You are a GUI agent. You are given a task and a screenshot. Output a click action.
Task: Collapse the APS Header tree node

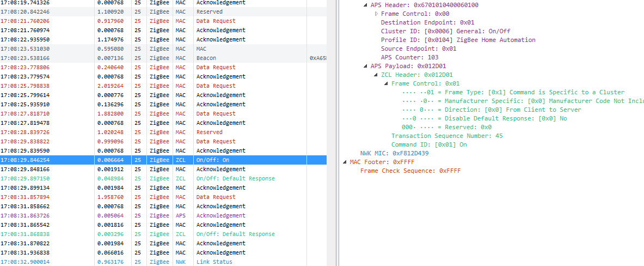(x=366, y=5)
